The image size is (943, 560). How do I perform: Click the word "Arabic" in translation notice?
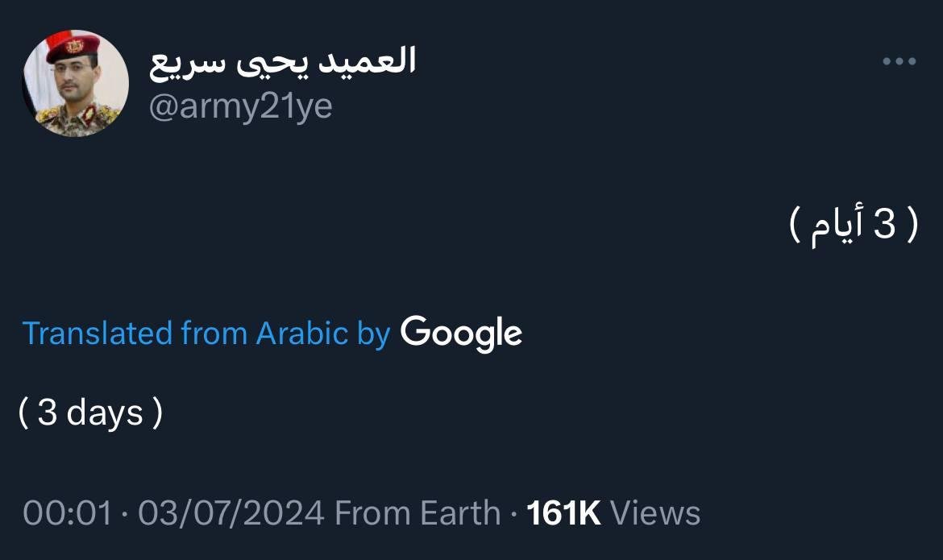[302, 334]
